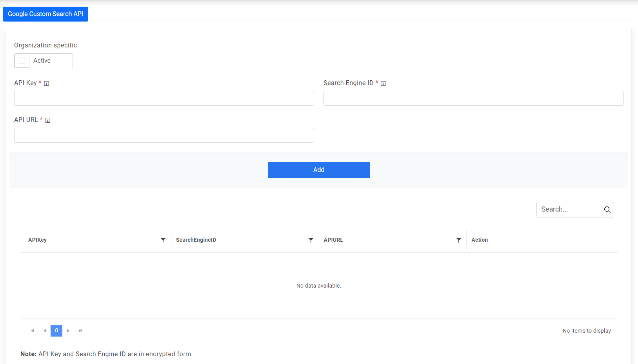638x364 pixels.
Task: Focus the API Key input field
Action: point(164,98)
